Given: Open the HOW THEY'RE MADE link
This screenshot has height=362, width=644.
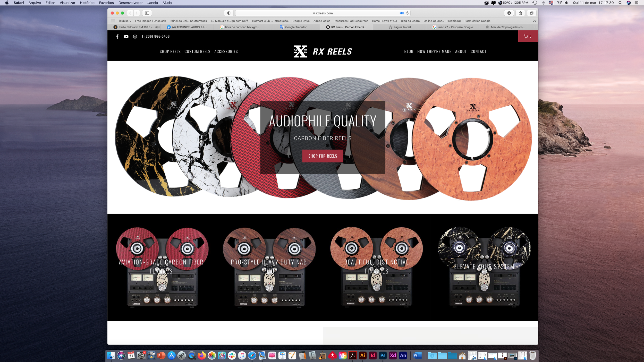Looking at the screenshot, I should click(434, 51).
